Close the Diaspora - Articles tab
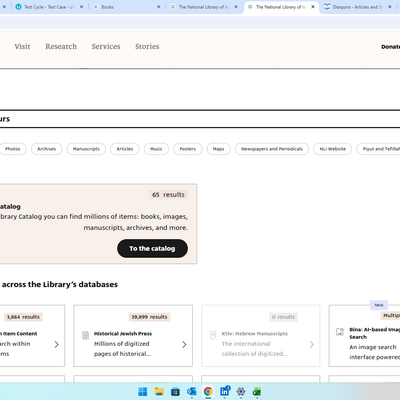The height and width of the screenshot is (400, 400). (390, 7)
